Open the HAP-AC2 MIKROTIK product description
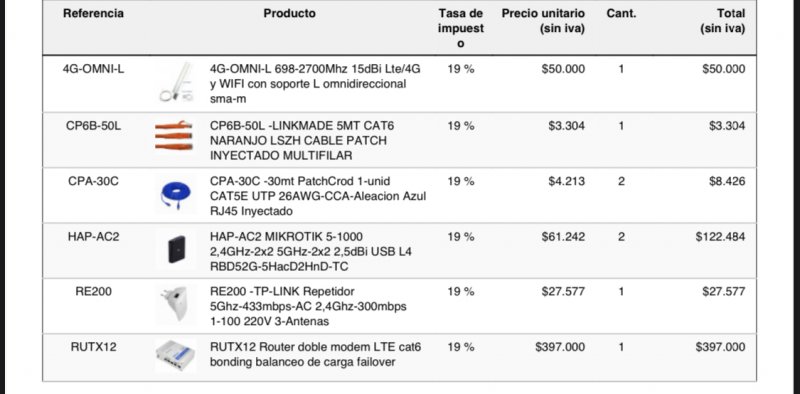 click(x=311, y=252)
